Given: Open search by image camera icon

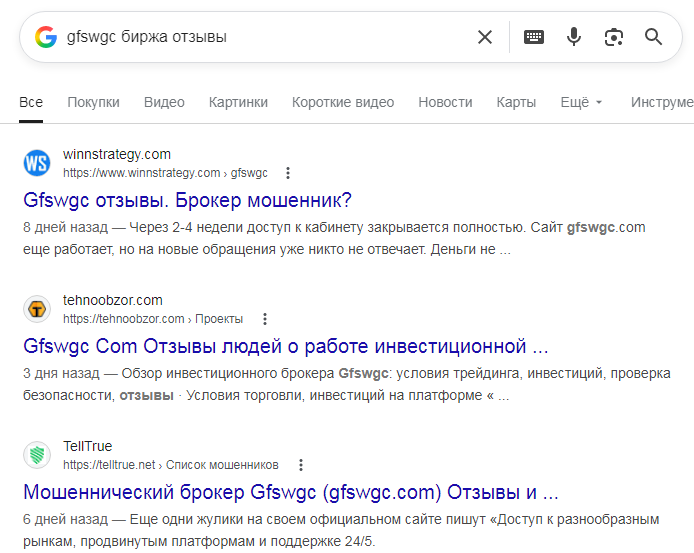Looking at the screenshot, I should pyautogui.click(x=614, y=37).
